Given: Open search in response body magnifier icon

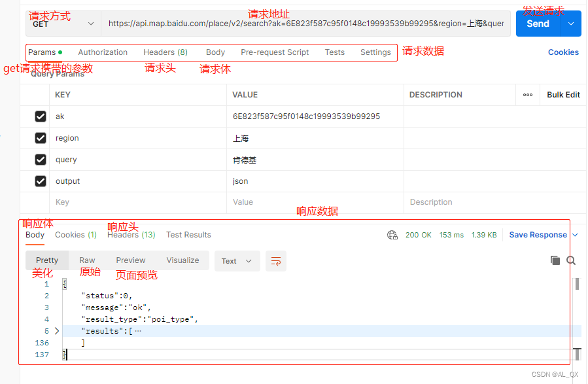Looking at the screenshot, I should (x=571, y=260).
